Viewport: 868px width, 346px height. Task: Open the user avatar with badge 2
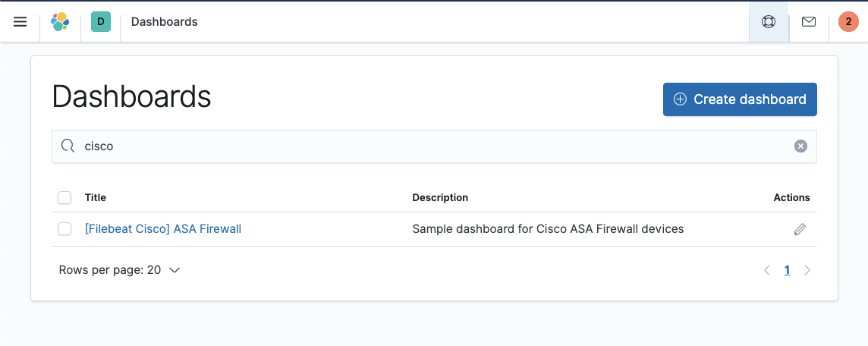coord(848,22)
